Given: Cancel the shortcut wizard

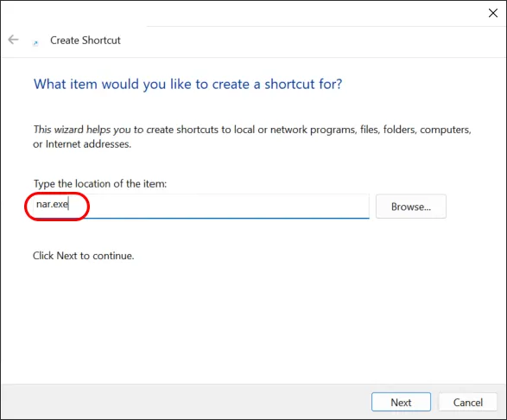Looking at the screenshot, I should tap(467, 402).
